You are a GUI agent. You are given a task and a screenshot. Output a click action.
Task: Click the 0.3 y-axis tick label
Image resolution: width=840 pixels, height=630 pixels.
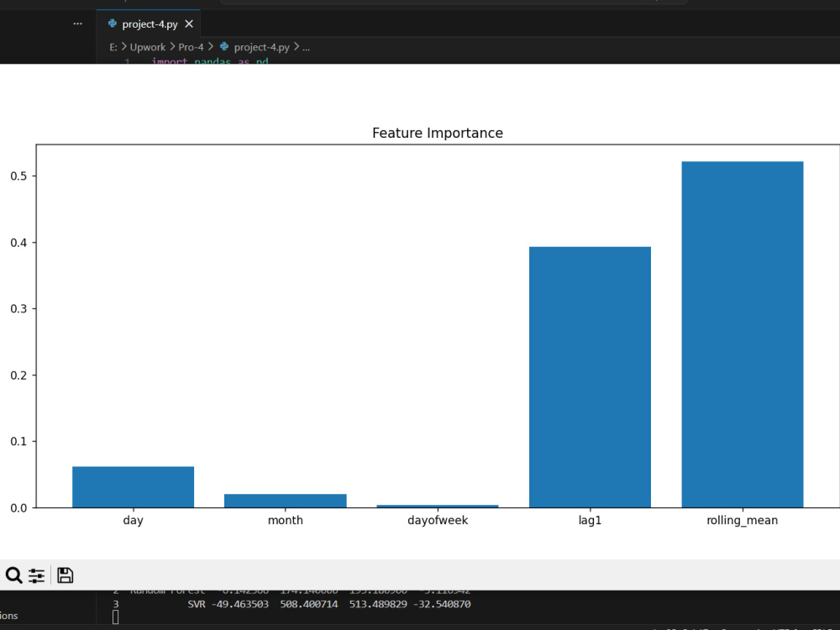pyautogui.click(x=18, y=309)
